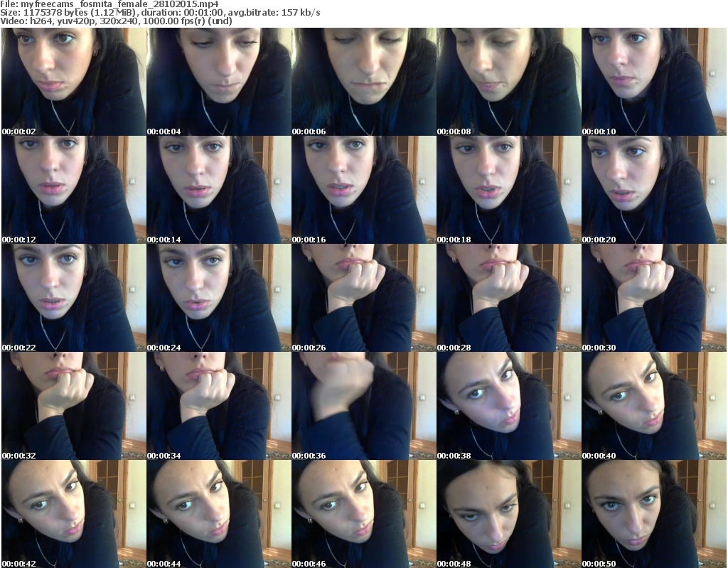
Task: Click the 'Video: h264, yuv420p' info line
Action: pos(116,21)
